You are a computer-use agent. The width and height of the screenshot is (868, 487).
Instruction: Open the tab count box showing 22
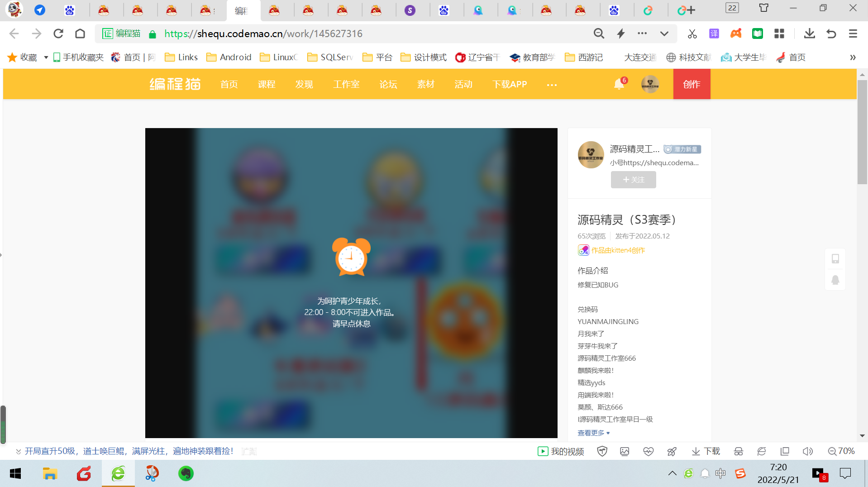[732, 8]
